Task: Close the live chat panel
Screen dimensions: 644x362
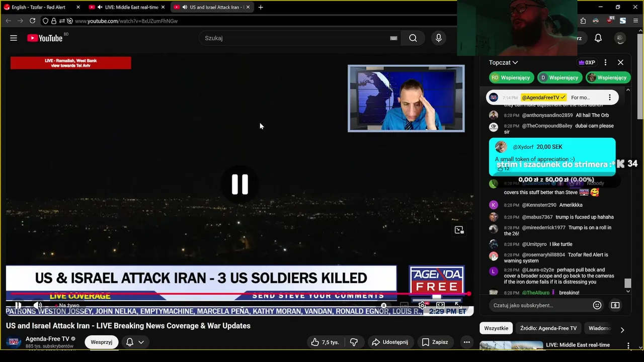Action: [620, 62]
